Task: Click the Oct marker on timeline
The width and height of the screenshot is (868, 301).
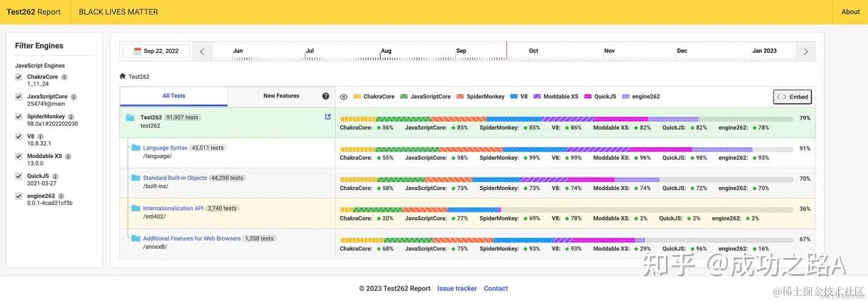Action: pyautogui.click(x=533, y=51)
